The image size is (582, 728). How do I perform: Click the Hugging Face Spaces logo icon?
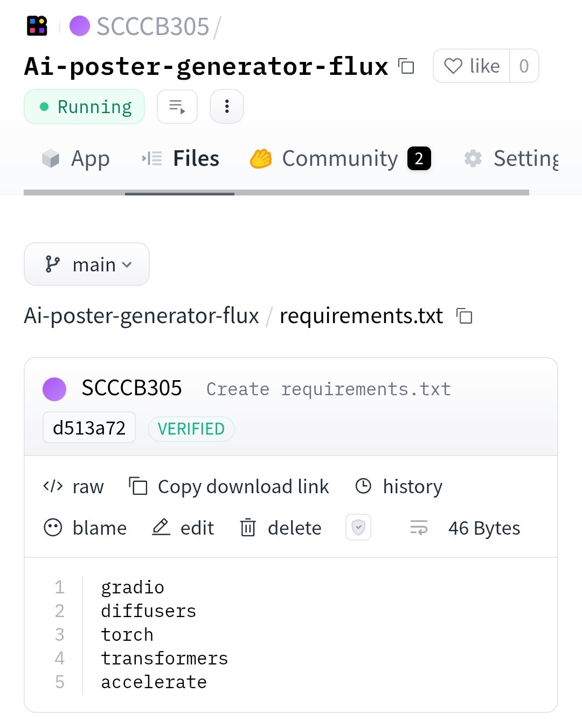[x=37, y=26]
